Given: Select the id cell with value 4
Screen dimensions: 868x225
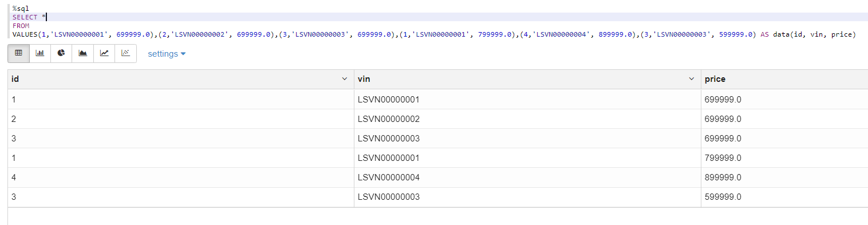Looking at the screenshot, I should click(181, 177).
